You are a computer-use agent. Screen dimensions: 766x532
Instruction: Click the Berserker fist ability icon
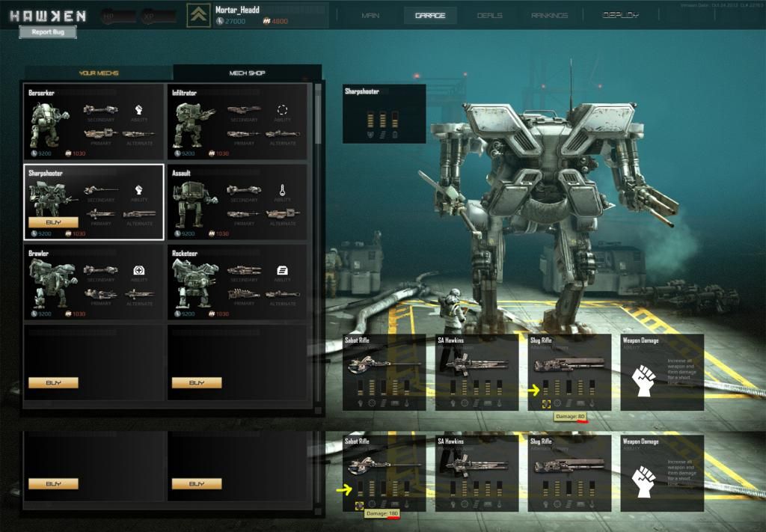click(139, 109)
